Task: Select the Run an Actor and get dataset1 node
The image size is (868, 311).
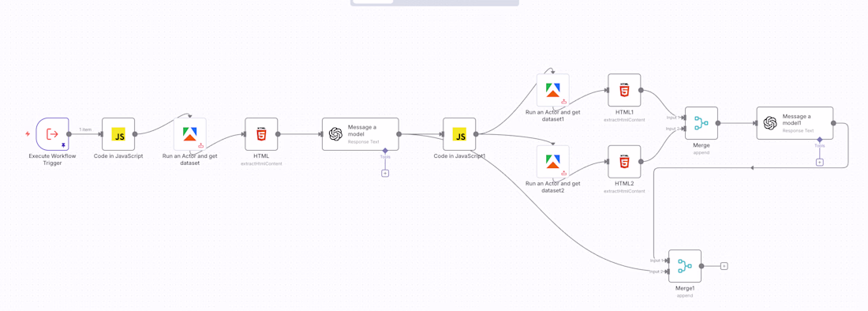Action: pyautogui.click(x=553, y=90)
